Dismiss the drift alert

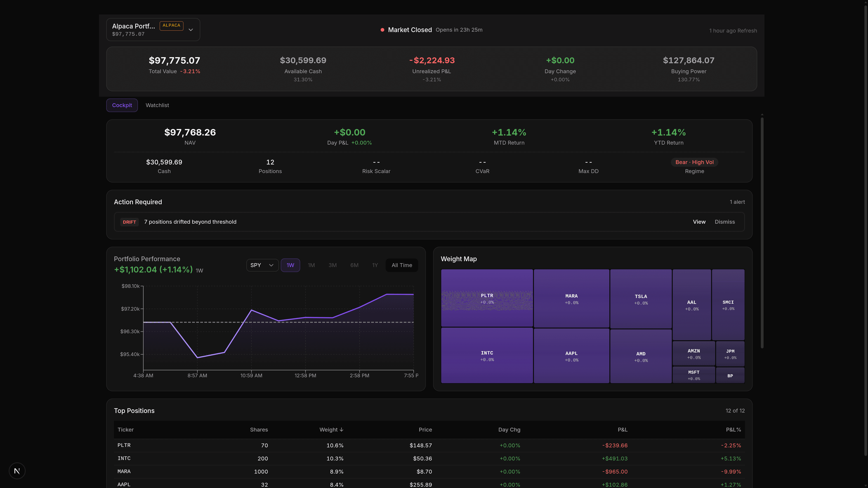click(x=724, y=222)
